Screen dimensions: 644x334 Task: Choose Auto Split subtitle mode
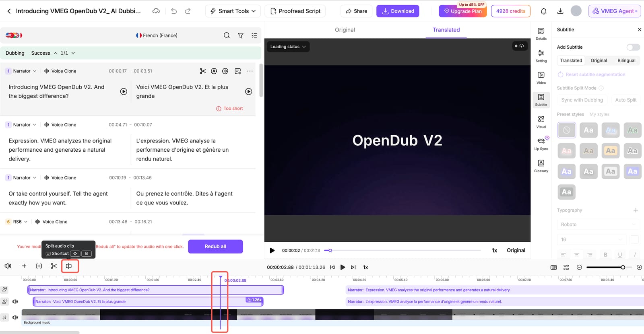[x=626, y=100]
